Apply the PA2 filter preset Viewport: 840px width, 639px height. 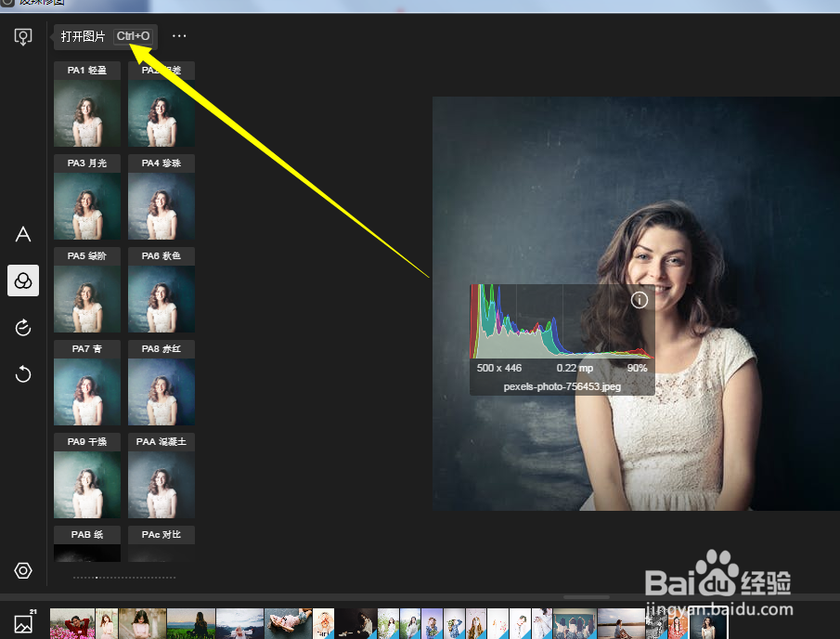pyautogui.click(x=162, y=104)
